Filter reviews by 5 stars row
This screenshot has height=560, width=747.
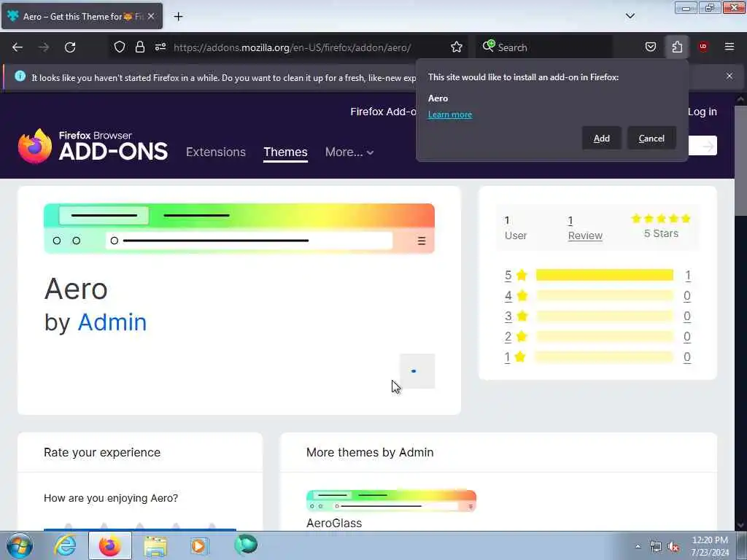597,275
